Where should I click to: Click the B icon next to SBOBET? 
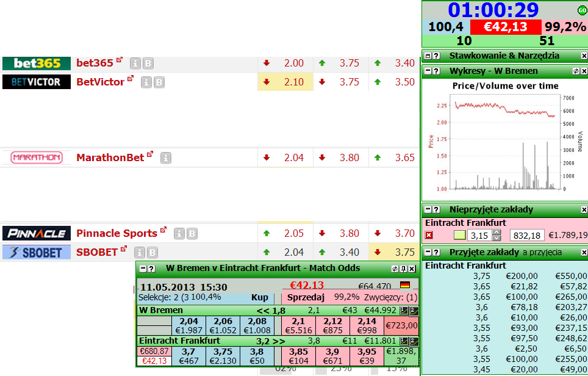pyautogui.click(x=152, y=253)
